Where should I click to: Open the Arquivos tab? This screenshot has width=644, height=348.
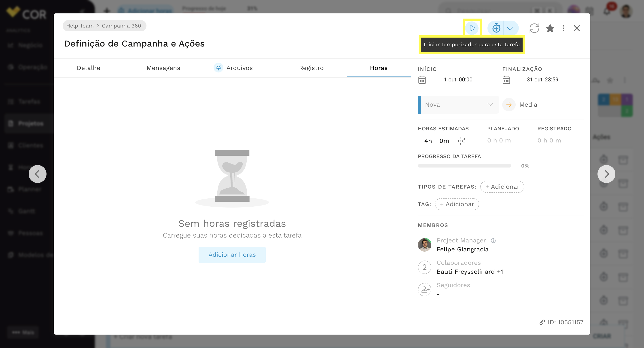point(239,68)
